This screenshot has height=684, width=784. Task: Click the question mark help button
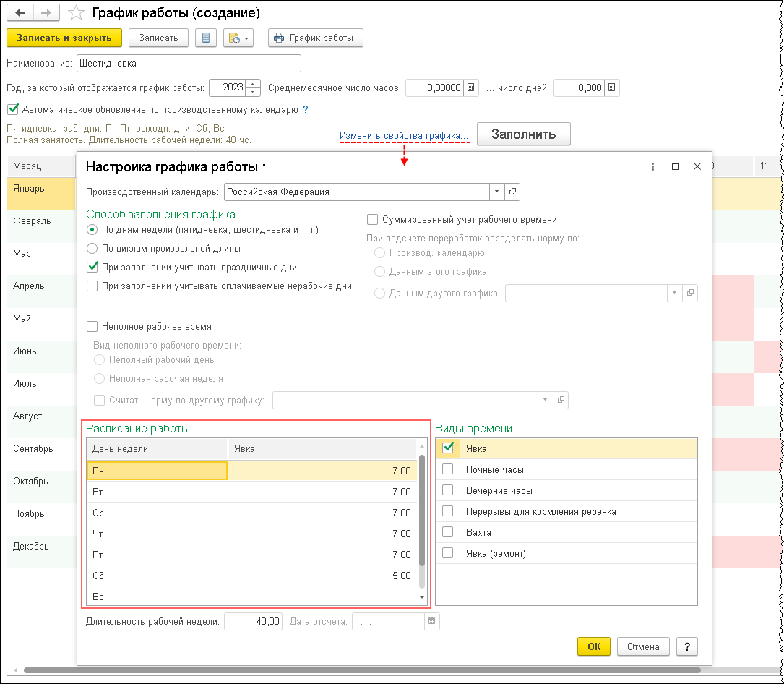[x=687, y=646]
